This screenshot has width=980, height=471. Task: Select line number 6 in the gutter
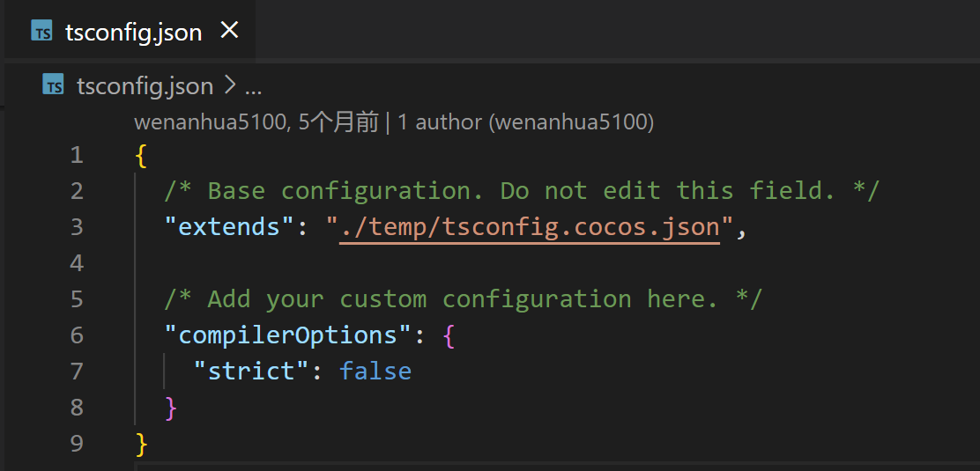click(77, 335)
